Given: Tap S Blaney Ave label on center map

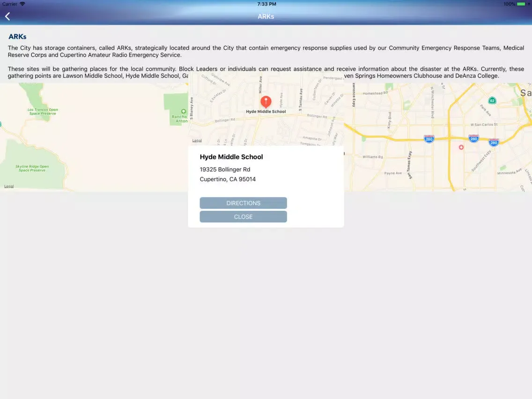Looking at the screenshot, I should point(192,108).
